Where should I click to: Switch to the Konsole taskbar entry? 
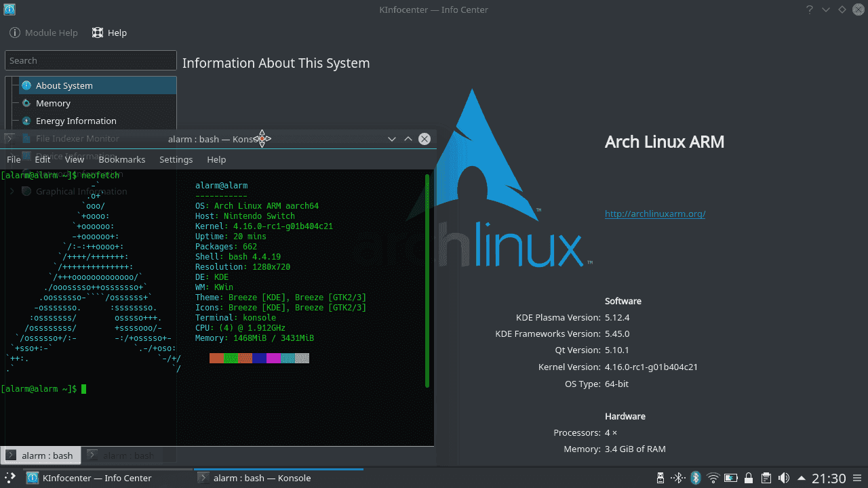coord(278,478)
